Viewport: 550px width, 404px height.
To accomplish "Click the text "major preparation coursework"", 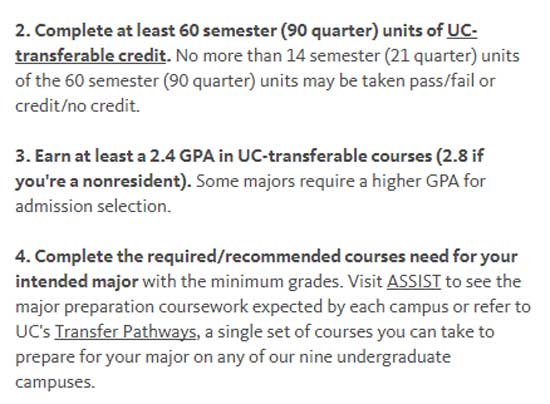I will [x=132, y=307].
